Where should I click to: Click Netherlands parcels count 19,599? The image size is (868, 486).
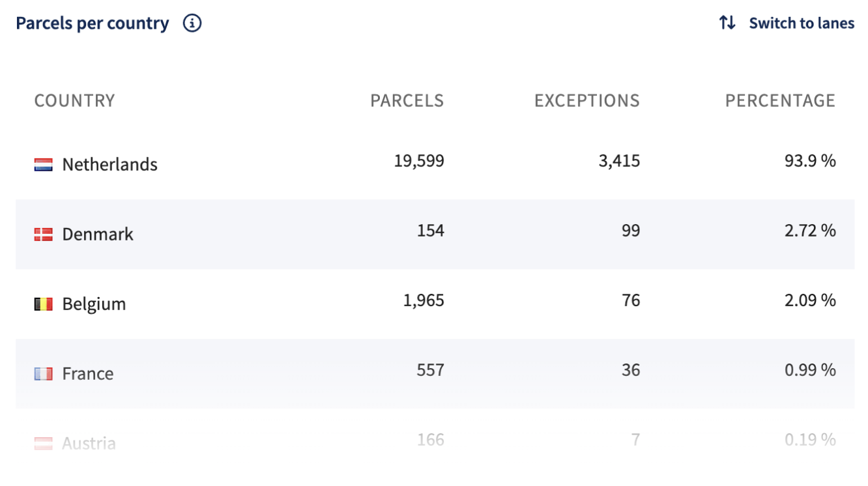coord(419,161)
